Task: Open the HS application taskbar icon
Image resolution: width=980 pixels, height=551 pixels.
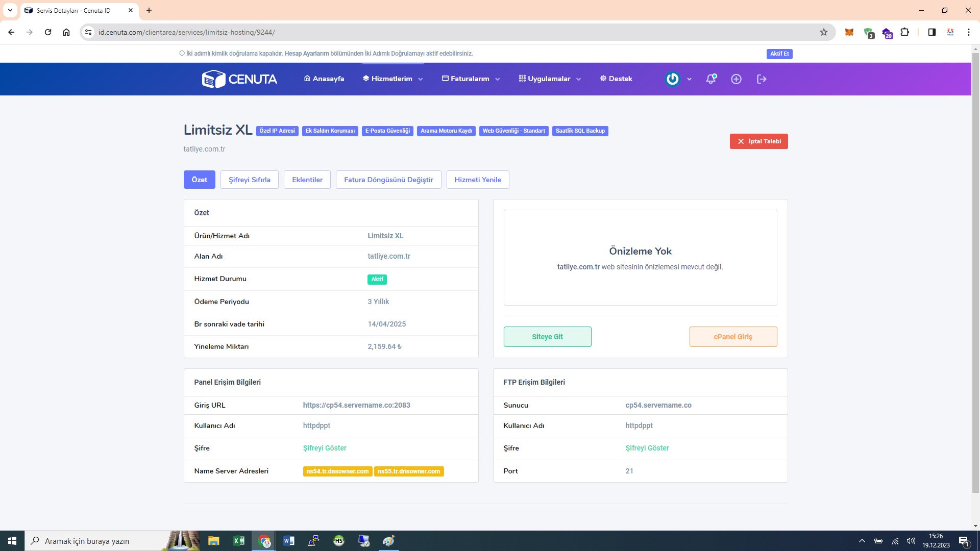Action: pyautogui.click(x=338, y=541)
